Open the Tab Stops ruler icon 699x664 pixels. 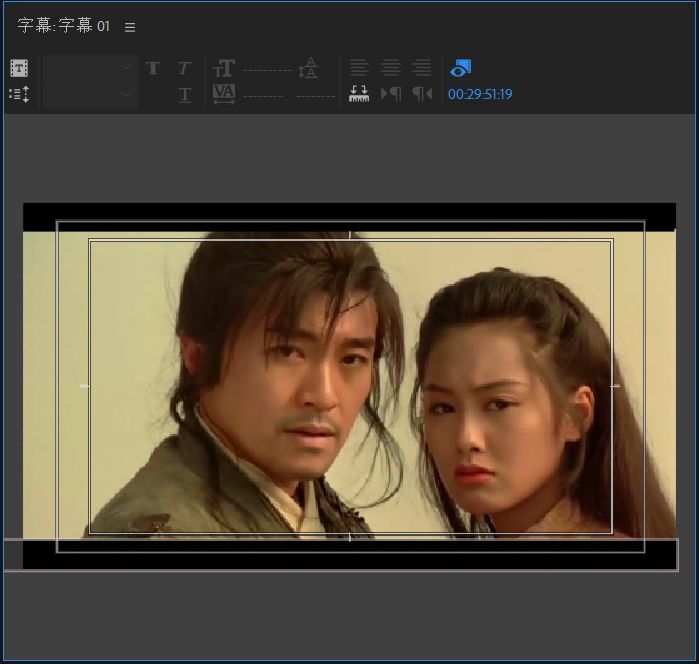pyautogui.click(x=359, y=94)
